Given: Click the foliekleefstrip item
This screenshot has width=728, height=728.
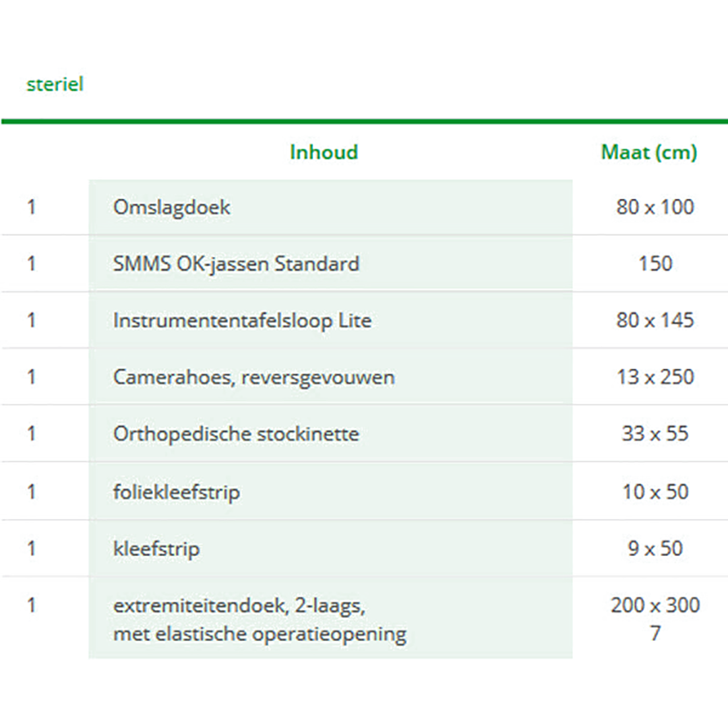Looking at the screenshot, I should point(177,492).
